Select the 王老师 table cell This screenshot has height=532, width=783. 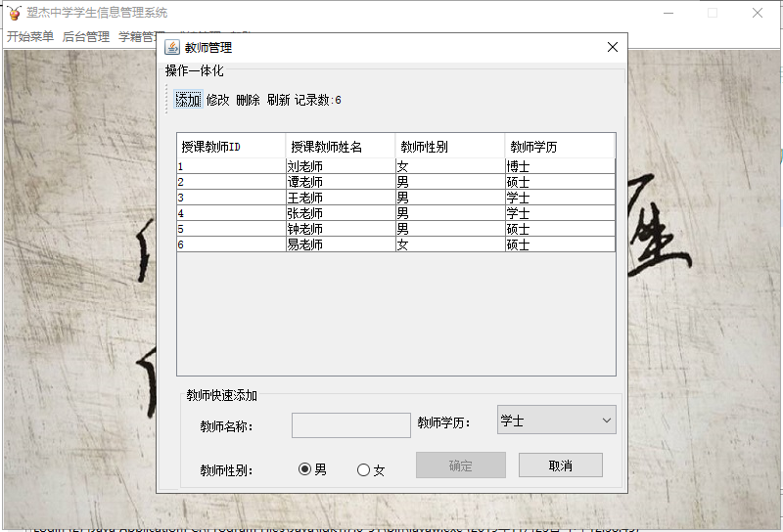pyautogui.click(x=341, y=198)
